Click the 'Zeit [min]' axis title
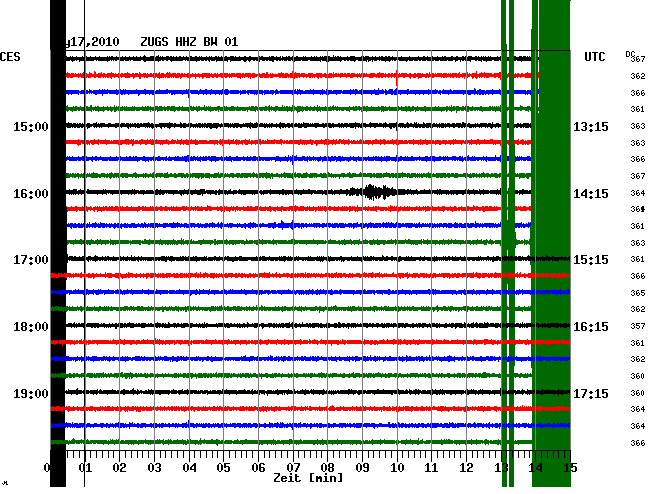Screen dimensions: 650x494 click(x=308, y=478)
